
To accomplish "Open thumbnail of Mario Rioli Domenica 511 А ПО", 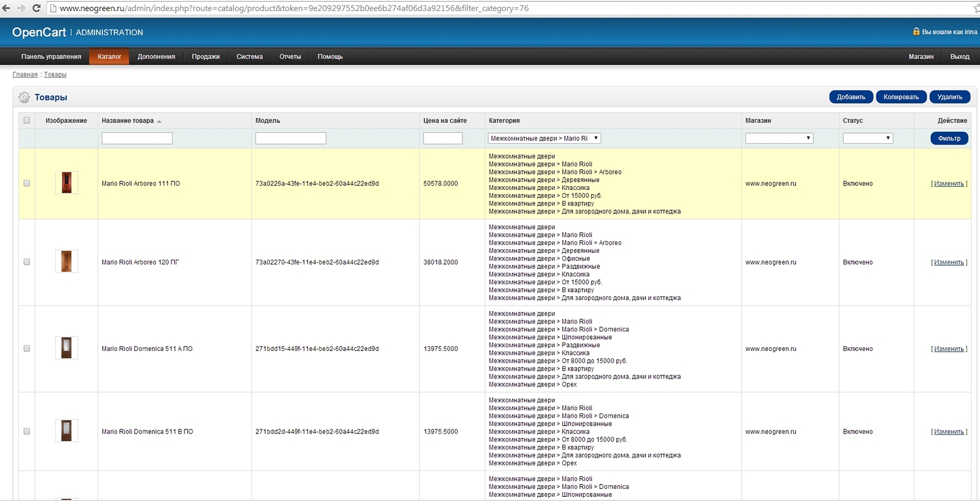I will pos(66,348).
